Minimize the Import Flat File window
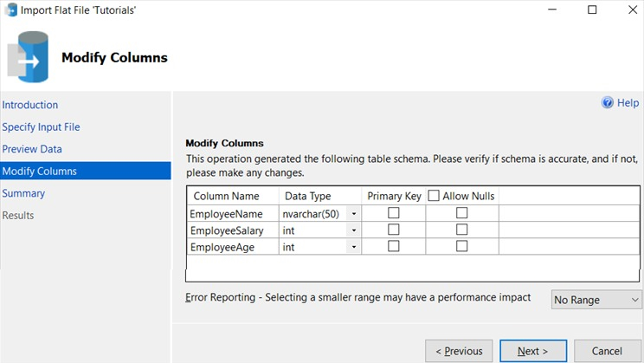Screen dimensions: 644x363 552,10
